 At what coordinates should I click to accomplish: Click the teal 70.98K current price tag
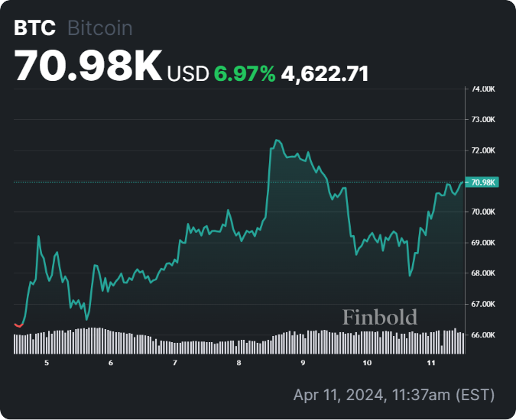coord(485,182)
